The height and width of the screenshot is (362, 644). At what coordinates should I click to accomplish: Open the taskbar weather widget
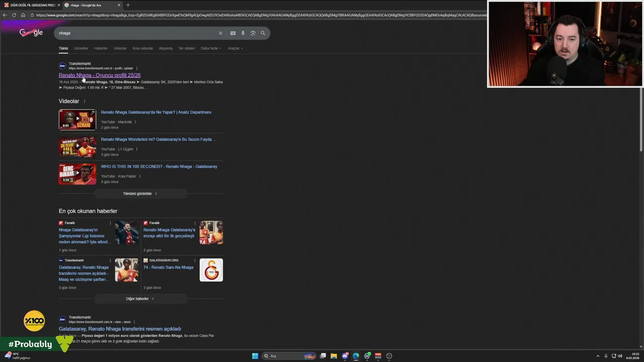pos(18,356)
